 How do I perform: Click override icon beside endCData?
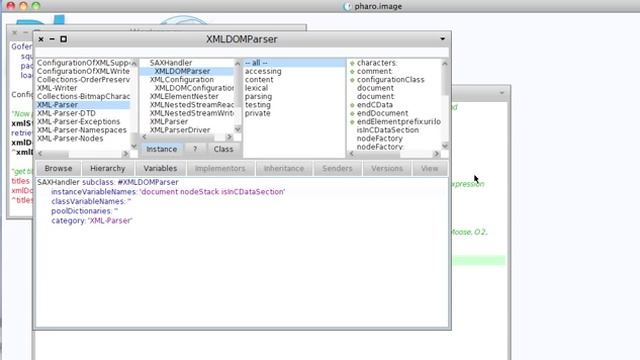click(x=352, y=105)
